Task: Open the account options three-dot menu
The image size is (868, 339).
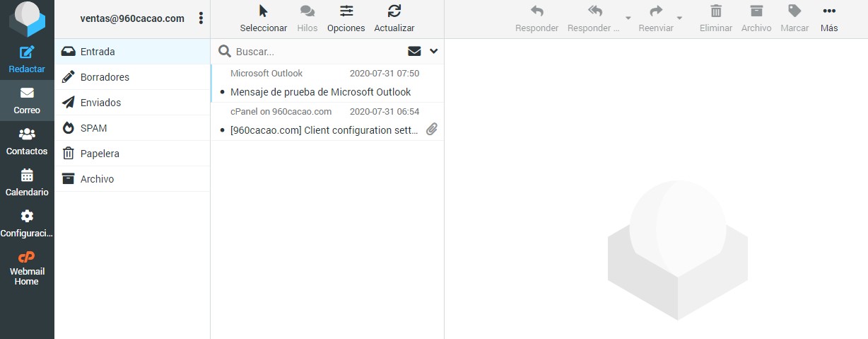Action: click(x=201, y=18)
